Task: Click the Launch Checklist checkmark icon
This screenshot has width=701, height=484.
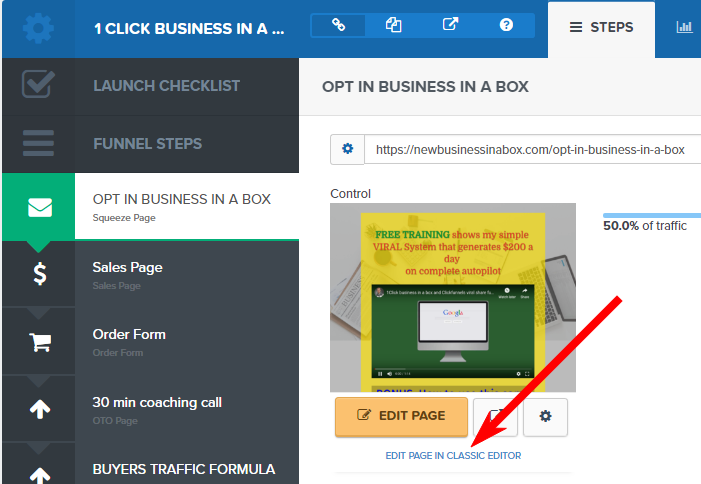Action: tap(38, 84)
